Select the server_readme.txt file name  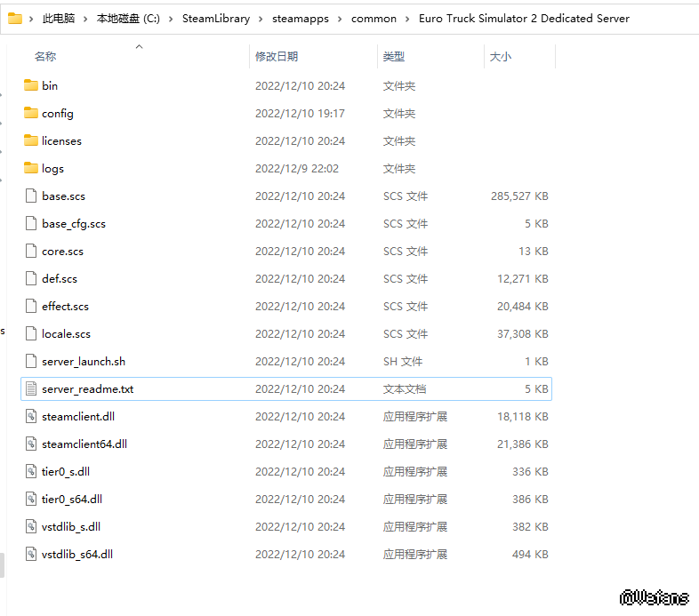coord(88,389)
